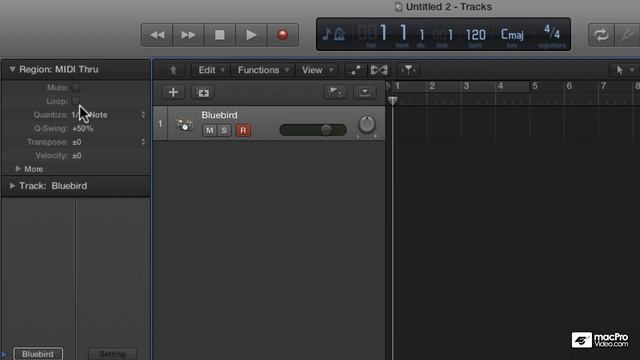This screenshot has height=360, width=640.
Task: Open the global tracks flag button
Action: [335, 92]
